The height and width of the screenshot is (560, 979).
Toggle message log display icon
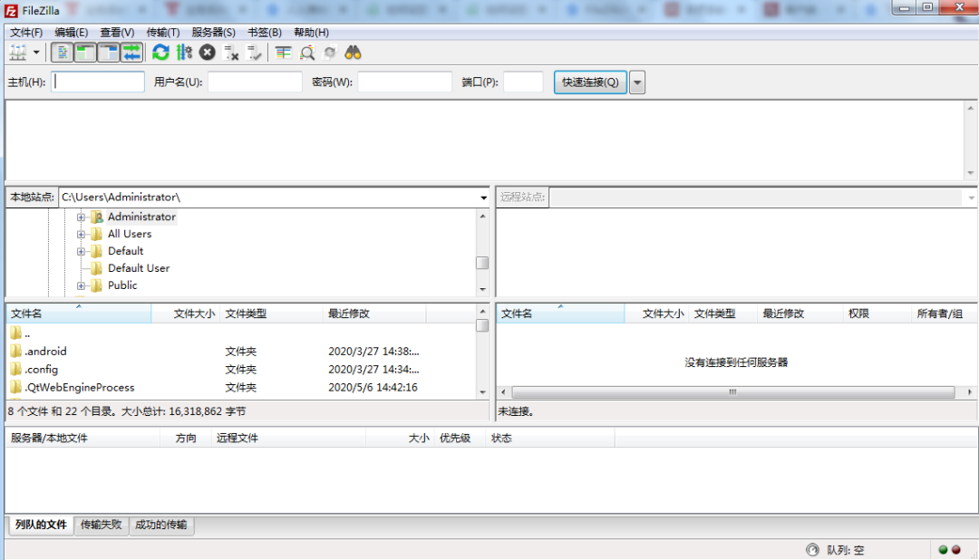pyautogui.click(x=62, y=53)
